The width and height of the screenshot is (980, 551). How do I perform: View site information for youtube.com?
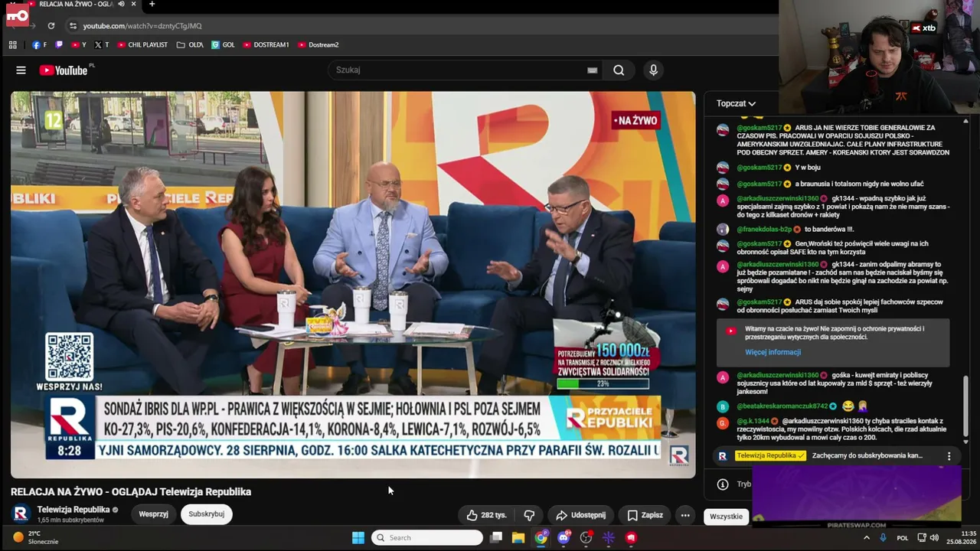click(x=73, y=26)
